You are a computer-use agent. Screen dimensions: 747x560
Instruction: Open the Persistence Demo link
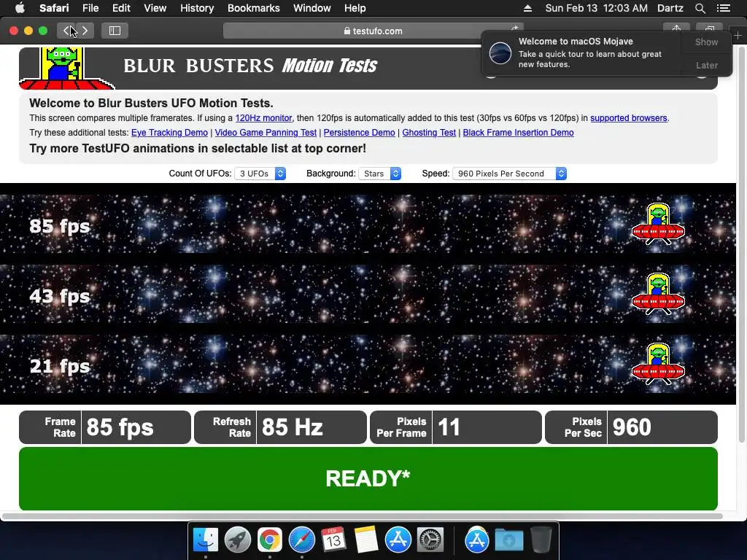[359, 133]
